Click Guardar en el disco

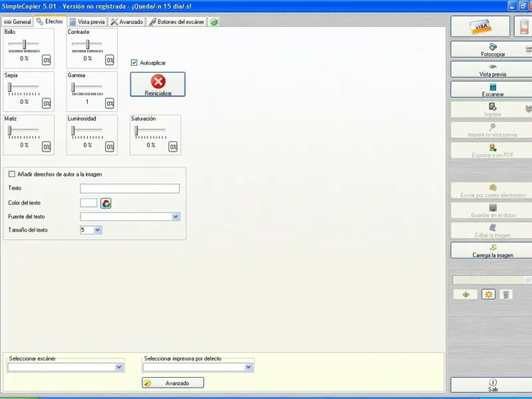pos(493,210)
